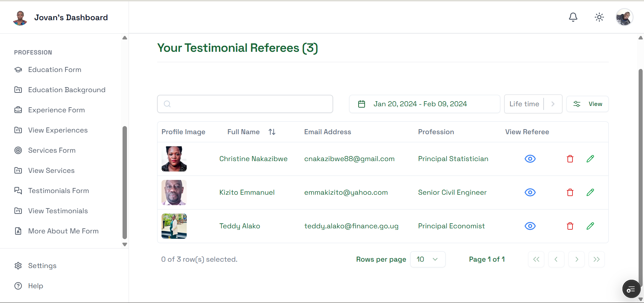Screen dimensions: 644x303
Task: Click the referee search input field
Action: (245, 104)
